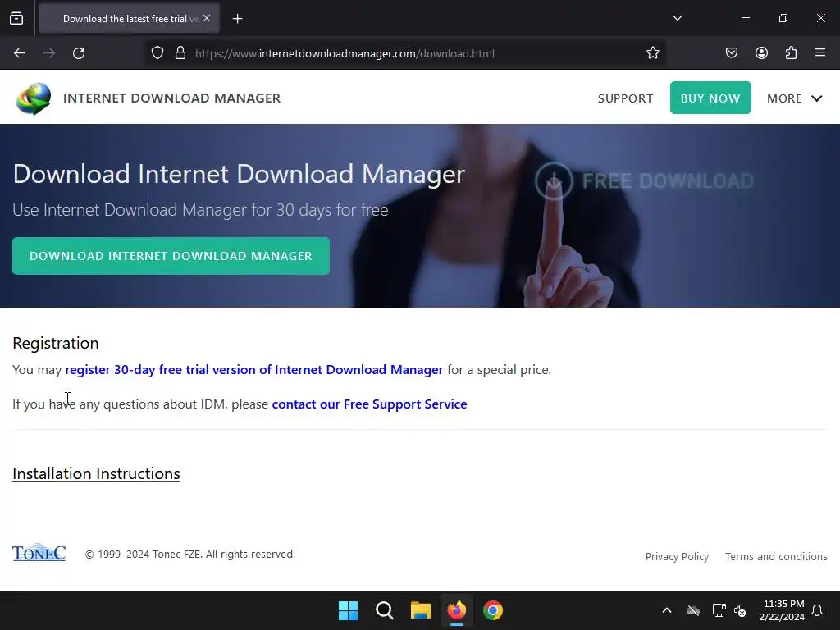The width and height of the screenshot is (840, 630).
Task: Open the Firefox application menu
Action: (819, 52)
